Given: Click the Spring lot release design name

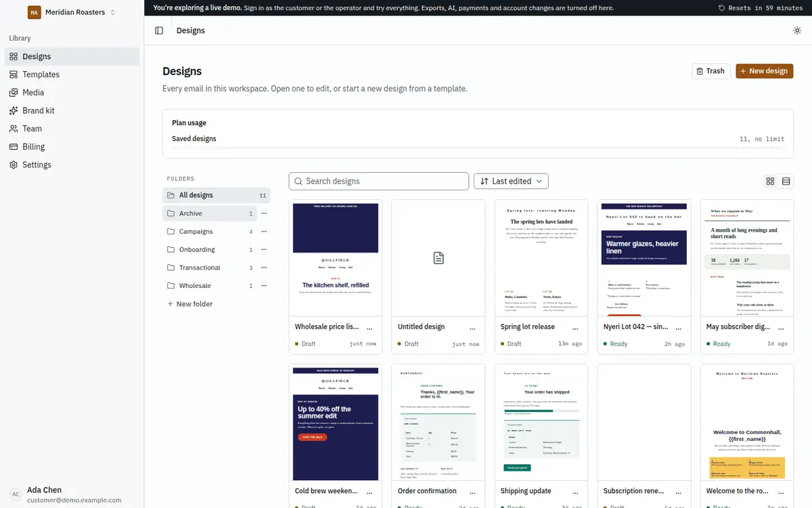Looking at the screenshot, I should [x=528, y=327].
